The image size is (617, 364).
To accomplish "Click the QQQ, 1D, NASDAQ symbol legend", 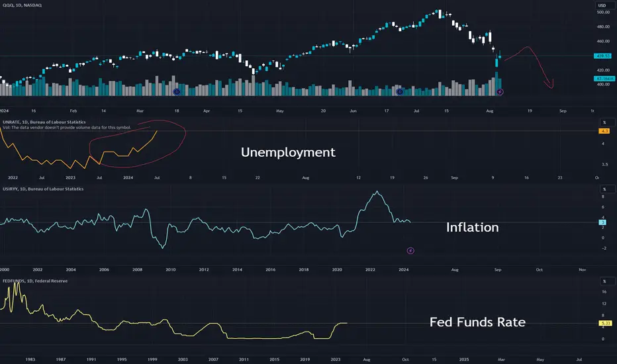I will click(x=22, y=5).
